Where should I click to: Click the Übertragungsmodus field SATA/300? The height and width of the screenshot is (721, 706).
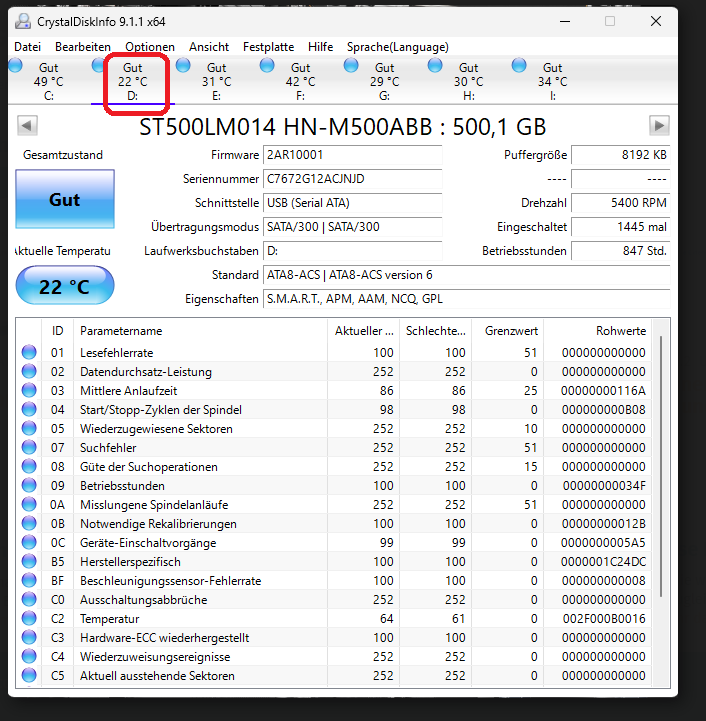tap(352, 227)
